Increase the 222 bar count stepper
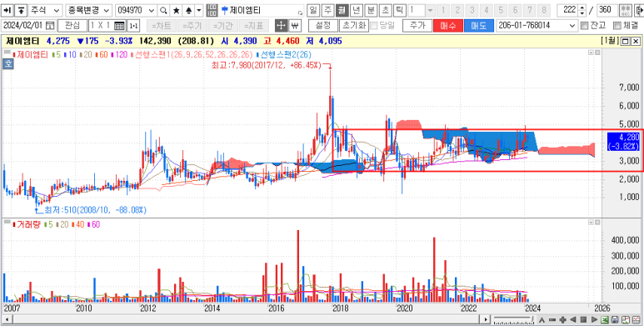The height and width of the screenshot is (331, 644). coord(582,8)
